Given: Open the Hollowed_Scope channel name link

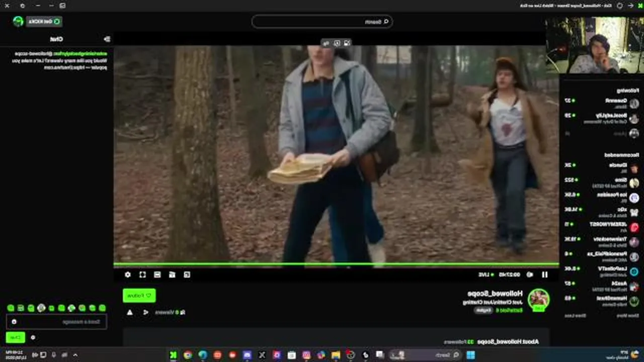Looking at the screenshot, I should pyautogui.click(x=495, y=293).
